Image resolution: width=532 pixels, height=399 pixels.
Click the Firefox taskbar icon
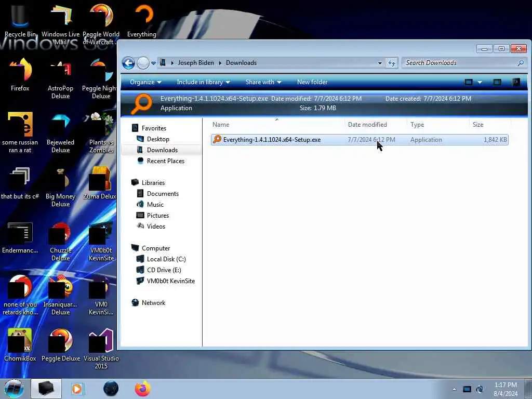(x=142, y=389)
